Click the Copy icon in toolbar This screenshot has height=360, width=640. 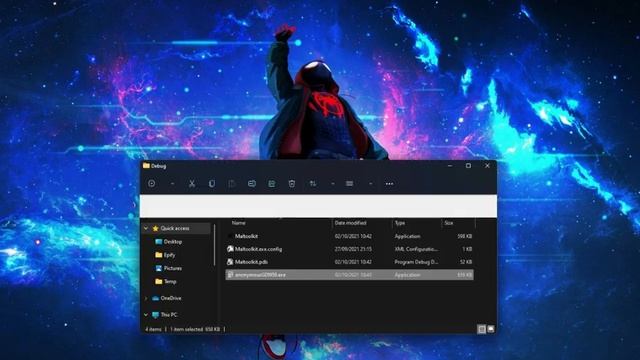[x=211, y=184]
